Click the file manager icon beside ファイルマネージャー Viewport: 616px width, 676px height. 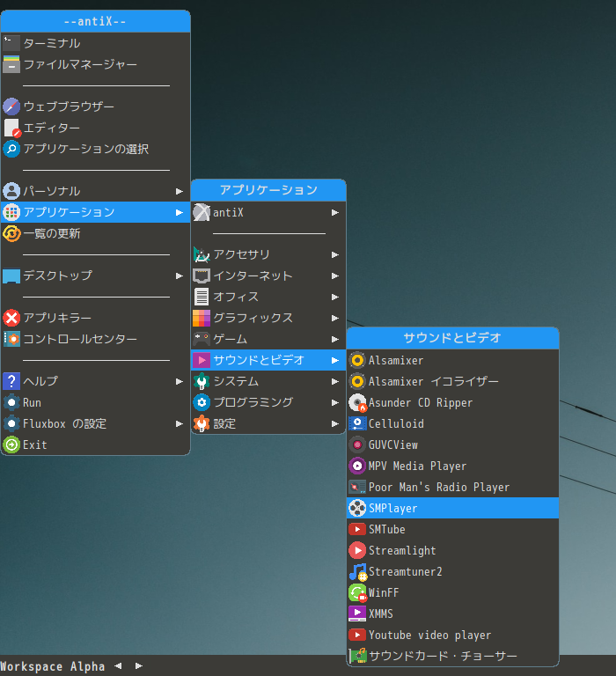pos(11,64)
